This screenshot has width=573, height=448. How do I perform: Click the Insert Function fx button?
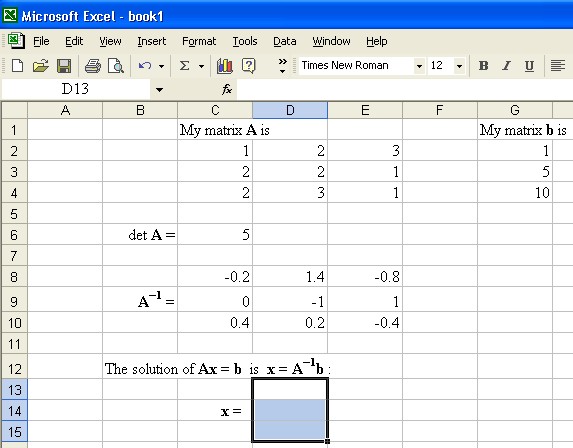coord(227,89)
